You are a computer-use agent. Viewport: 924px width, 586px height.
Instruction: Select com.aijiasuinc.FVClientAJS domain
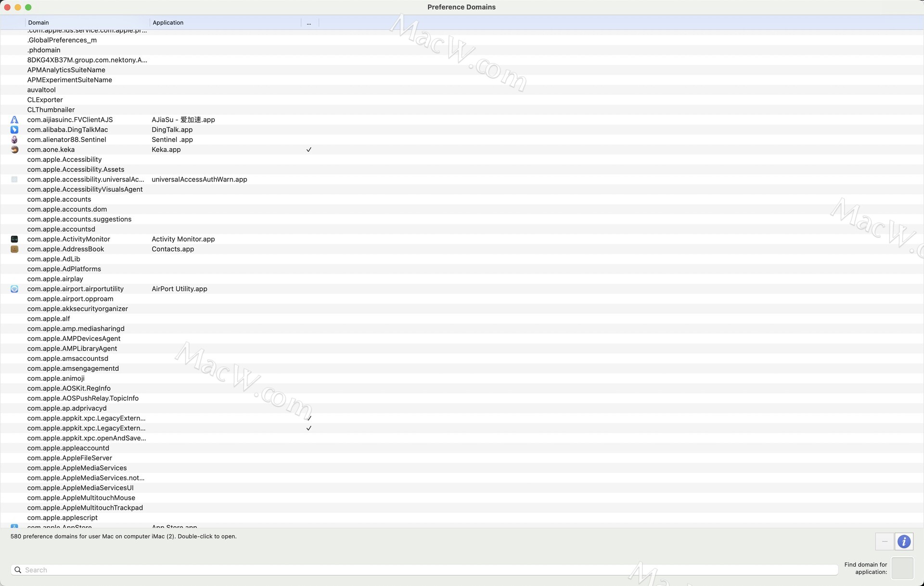pyautogui.click(x=70, y=120)
